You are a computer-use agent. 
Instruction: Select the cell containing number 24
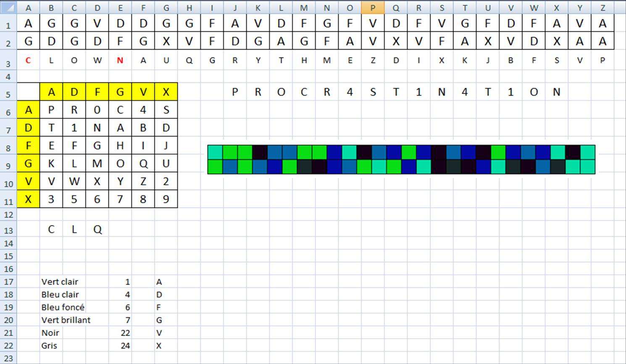coord(125,346)
